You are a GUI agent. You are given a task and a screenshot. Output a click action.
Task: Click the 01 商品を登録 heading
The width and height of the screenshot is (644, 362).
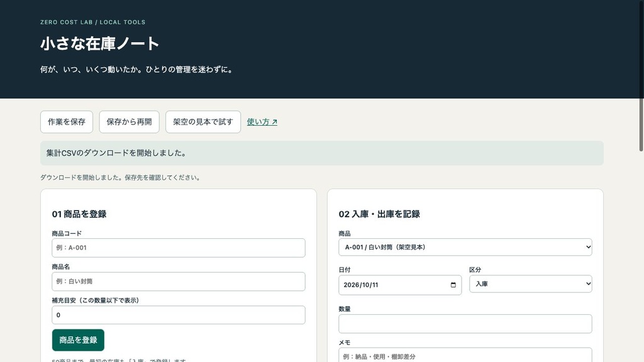79,214
